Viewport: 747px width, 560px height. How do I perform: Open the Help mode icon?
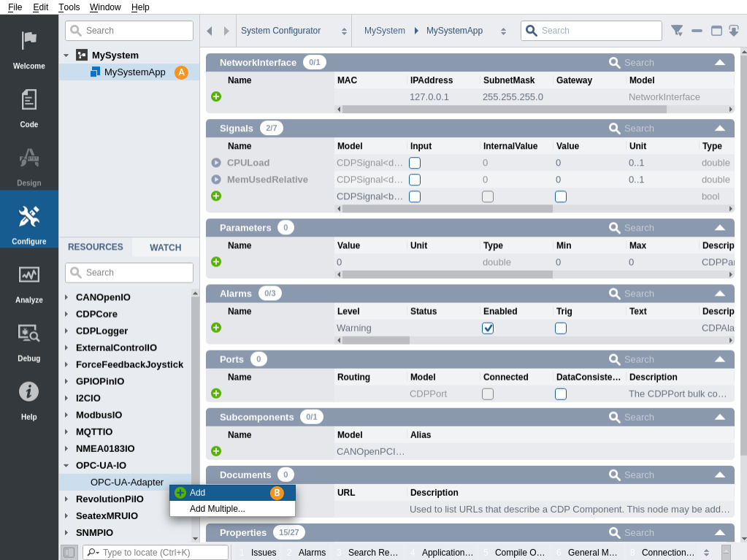(x=29, y=399)
